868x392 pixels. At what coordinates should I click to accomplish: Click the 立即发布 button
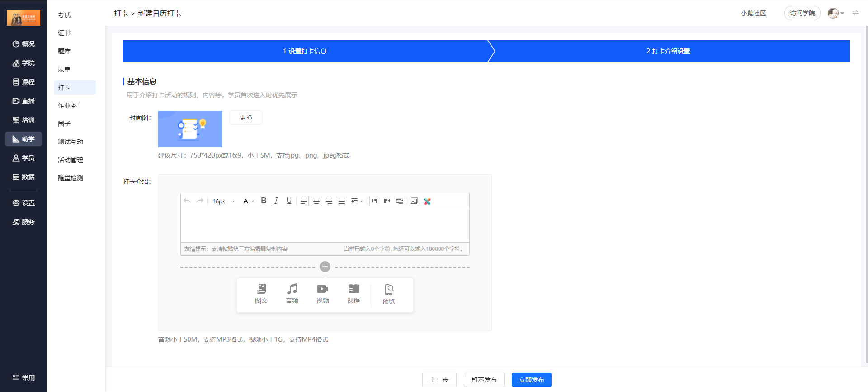531,380
